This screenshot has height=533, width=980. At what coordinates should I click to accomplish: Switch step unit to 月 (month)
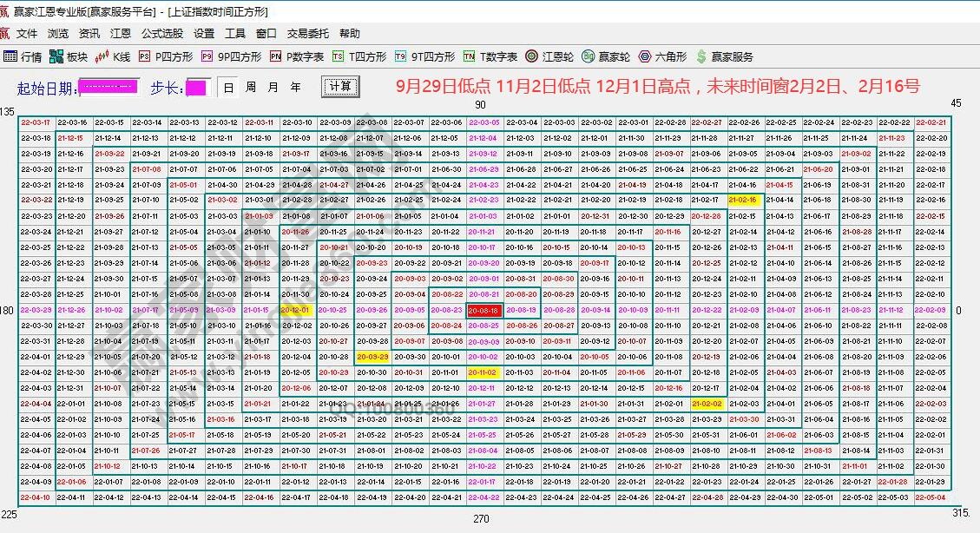[x=273, y=88]
